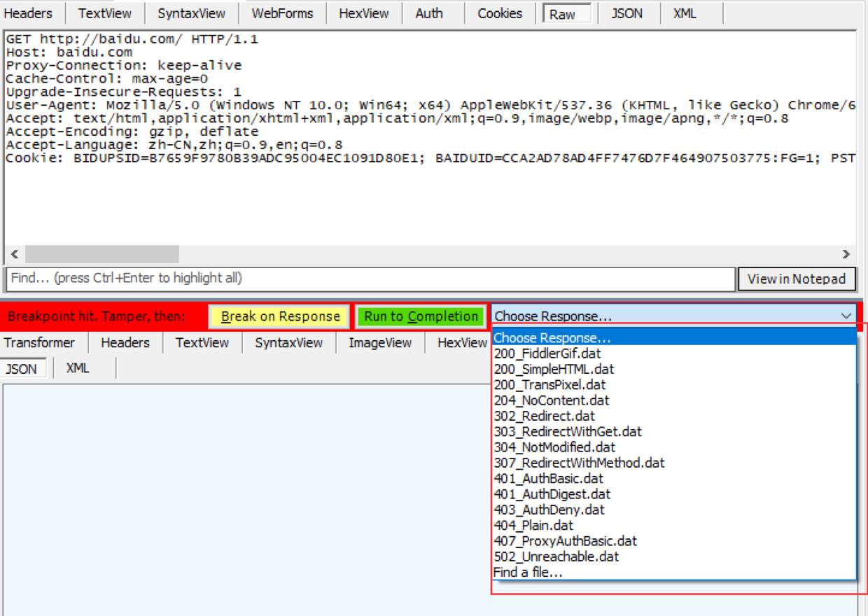The height and width of the screenshot is (616, 868).
Task: Select the Raw tab
Action: (x=567, y=14)
